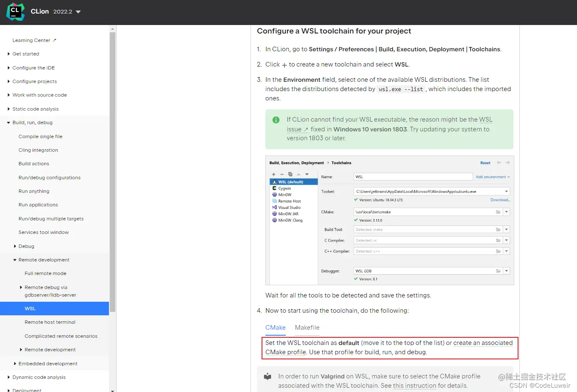Open Cling integration page
This screenshot has height=392, width=577.
pyautogui.click(x=38, y=150)
